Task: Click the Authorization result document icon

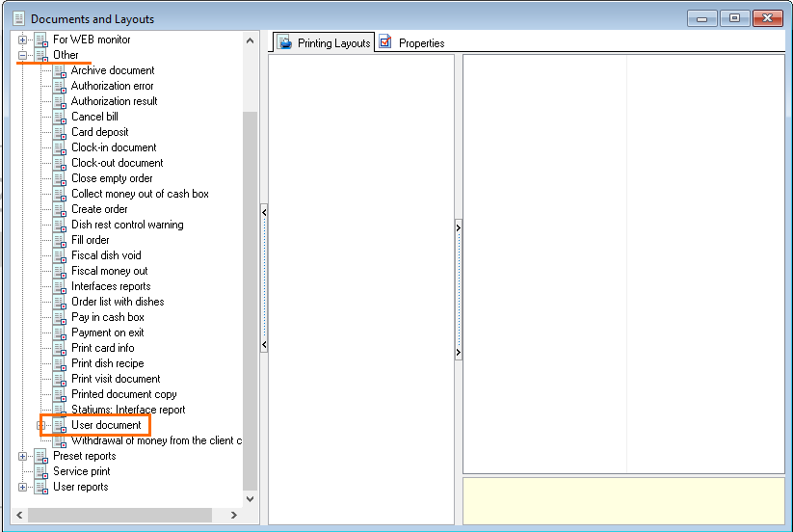Action: click(60, 102)
